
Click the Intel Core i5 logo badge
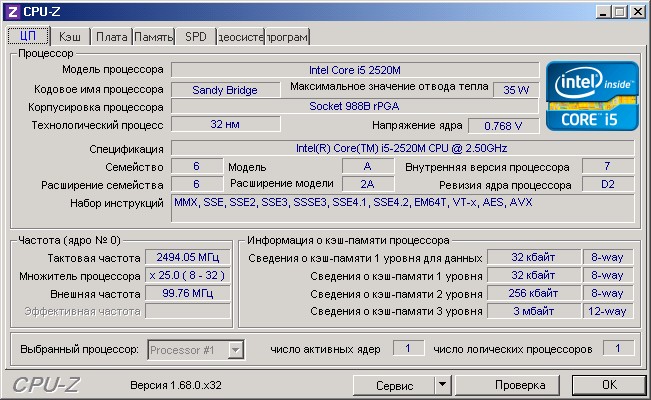(592, 96)
